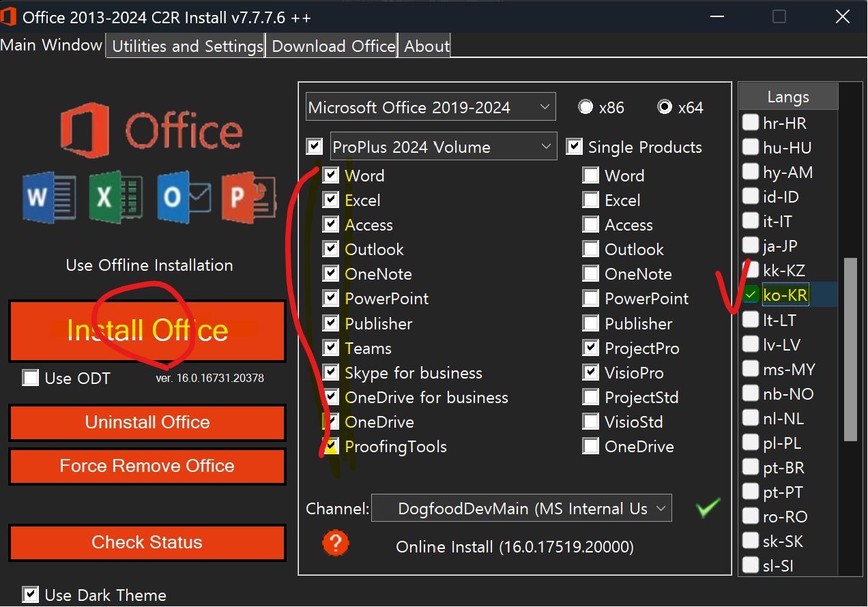
Task: Expand the ProPlus 2024 Volume edition dropdown
Action: pos(444,147)
